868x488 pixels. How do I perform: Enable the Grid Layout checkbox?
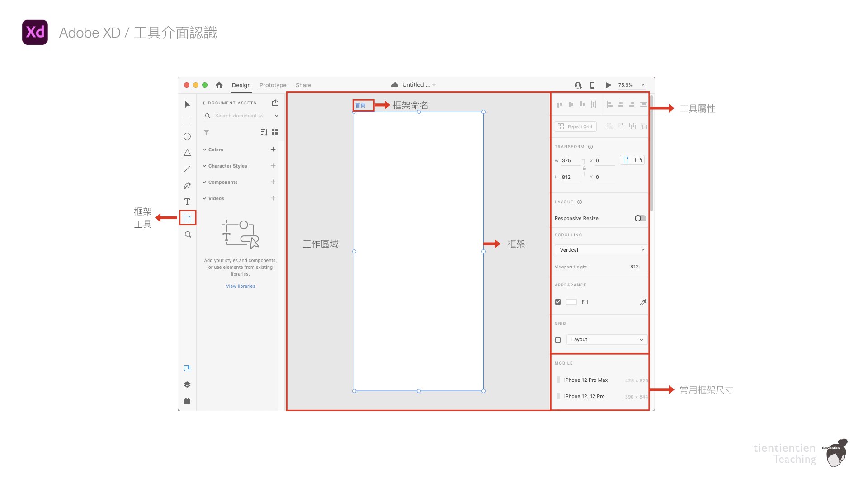(558, 340)
